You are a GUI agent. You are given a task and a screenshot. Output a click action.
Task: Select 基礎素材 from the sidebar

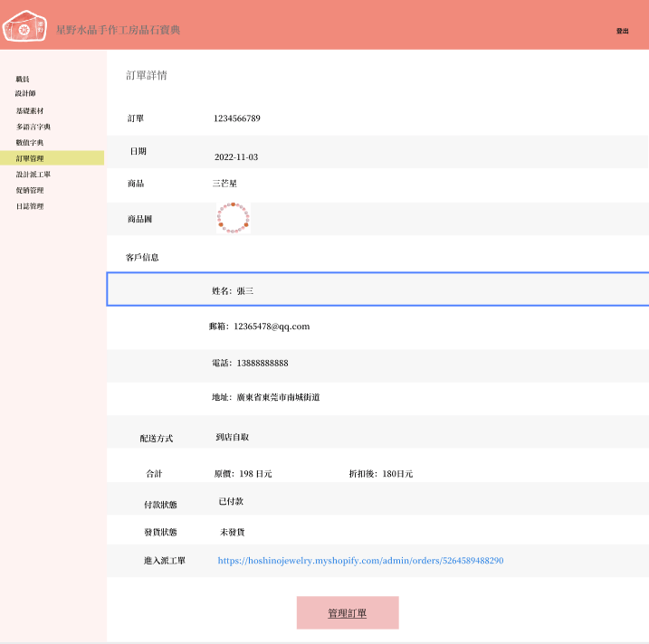30,110
